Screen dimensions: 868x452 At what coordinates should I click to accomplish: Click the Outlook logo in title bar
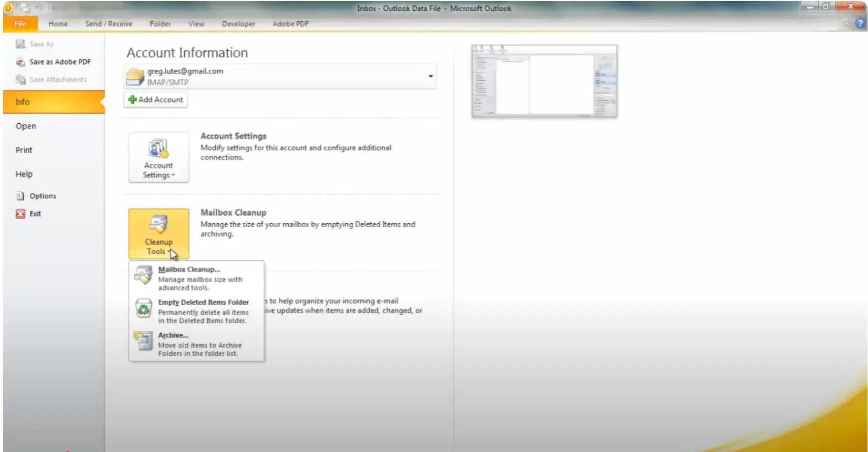[x=9, y=8]
